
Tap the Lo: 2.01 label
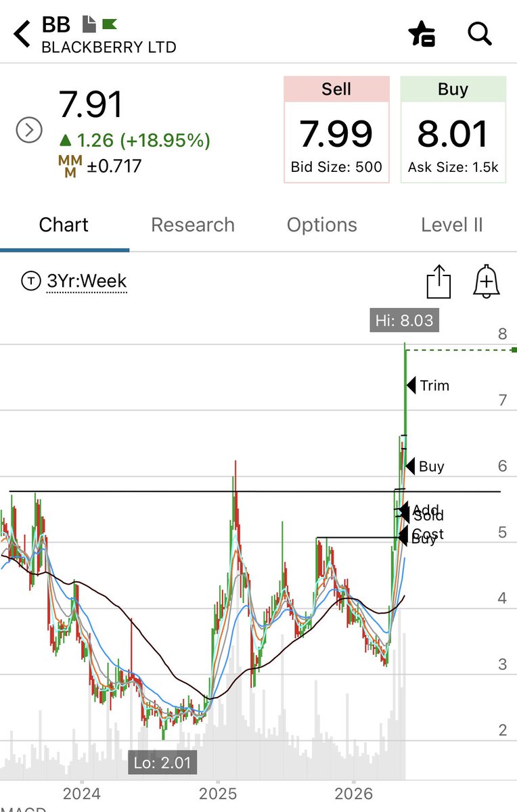pyautogui.click(x=162, y=763)
